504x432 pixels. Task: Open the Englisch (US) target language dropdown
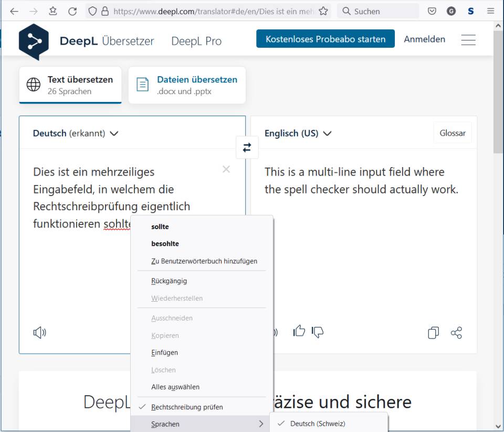298,133
